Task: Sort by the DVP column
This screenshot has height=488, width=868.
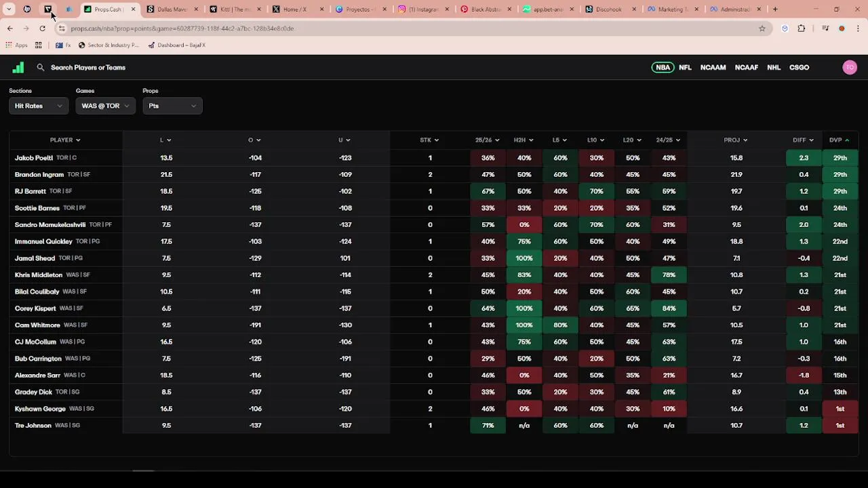Action: click(x=839, y=140)
